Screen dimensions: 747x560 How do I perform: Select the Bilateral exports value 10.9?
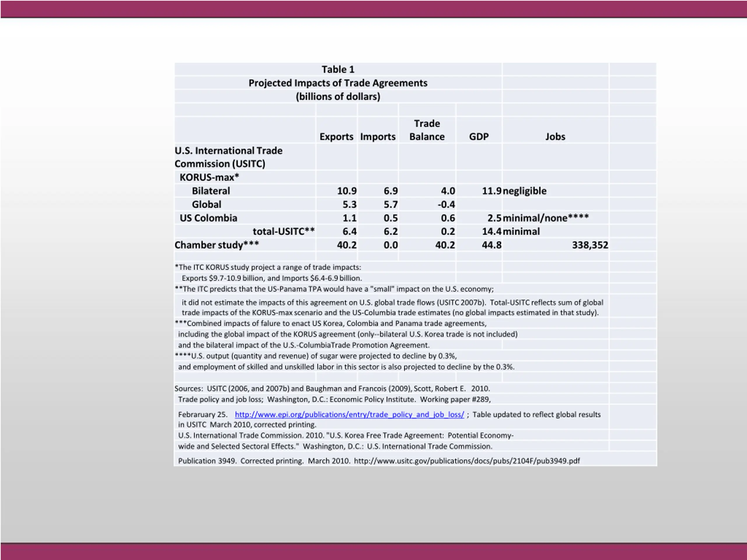pyautogui.click(x=347, y=191)
